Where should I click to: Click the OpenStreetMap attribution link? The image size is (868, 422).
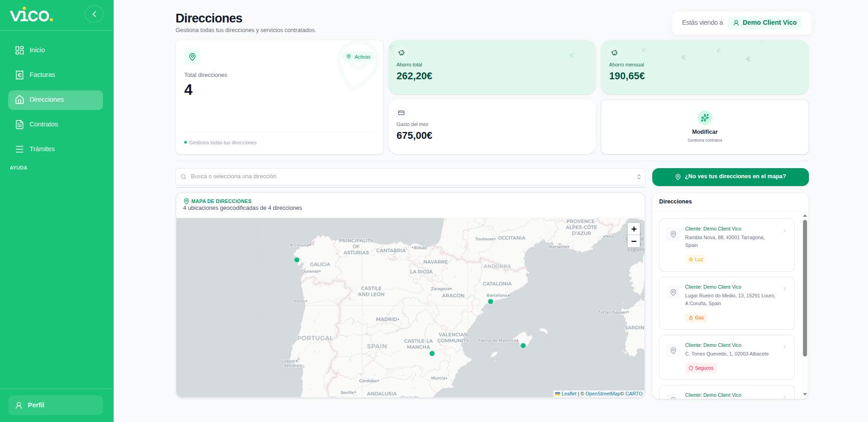pos(603,394)
